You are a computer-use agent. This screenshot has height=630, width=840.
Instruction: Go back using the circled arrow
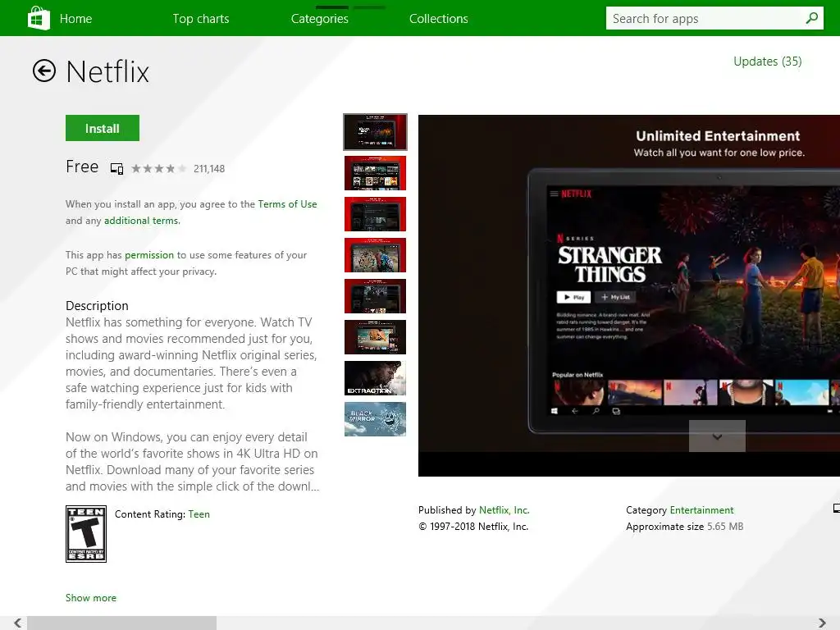[44, 71]
